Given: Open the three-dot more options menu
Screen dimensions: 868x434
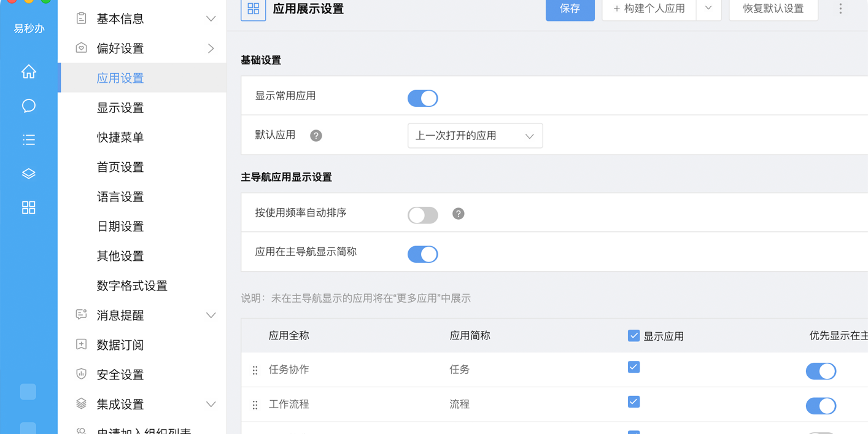Looking at the screenshot, I should 840,9.
